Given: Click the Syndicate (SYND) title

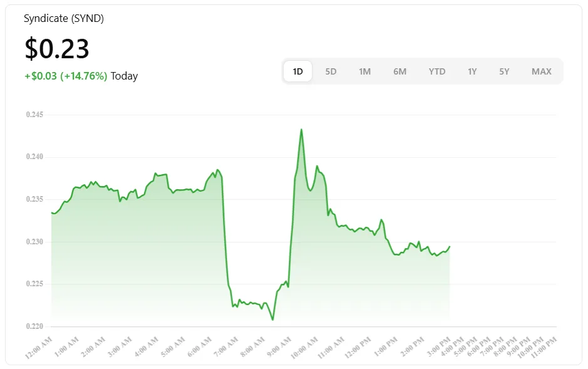Looking at the screenshot, I should (x=63, y=18).
